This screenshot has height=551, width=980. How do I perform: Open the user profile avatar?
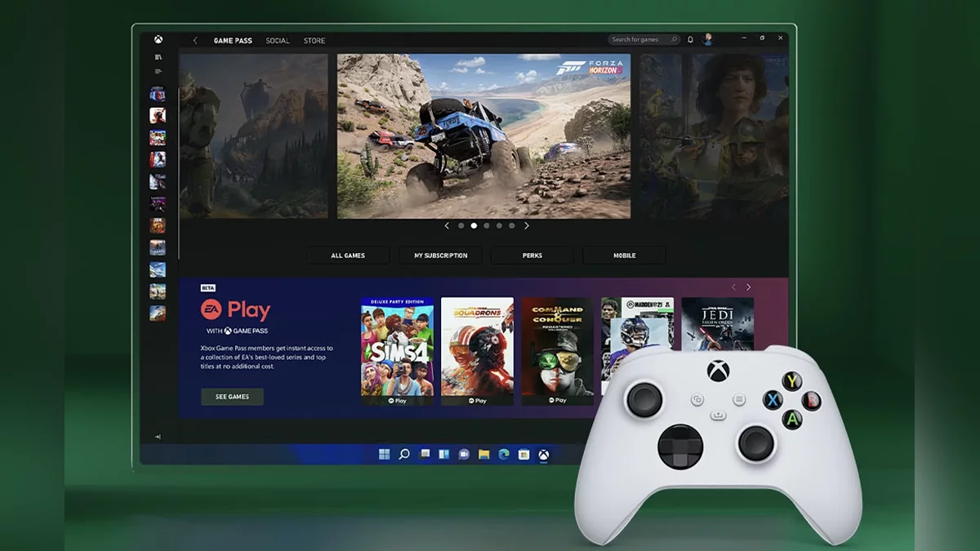(x=708, y=39)
